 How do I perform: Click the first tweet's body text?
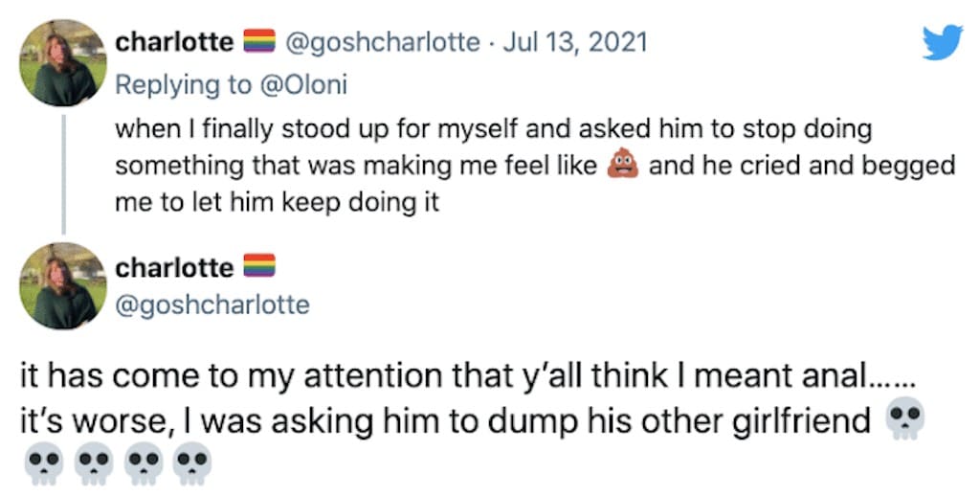(535, 167)
